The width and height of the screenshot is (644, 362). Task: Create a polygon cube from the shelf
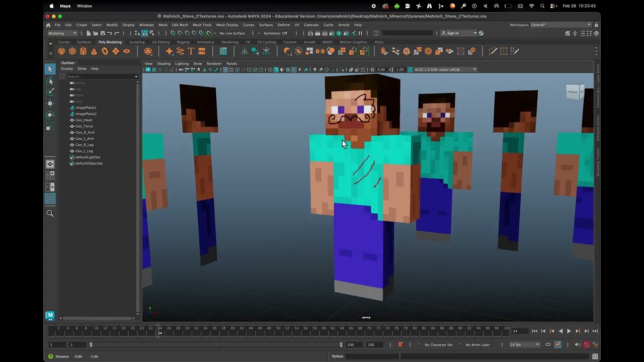click(72, 51)
